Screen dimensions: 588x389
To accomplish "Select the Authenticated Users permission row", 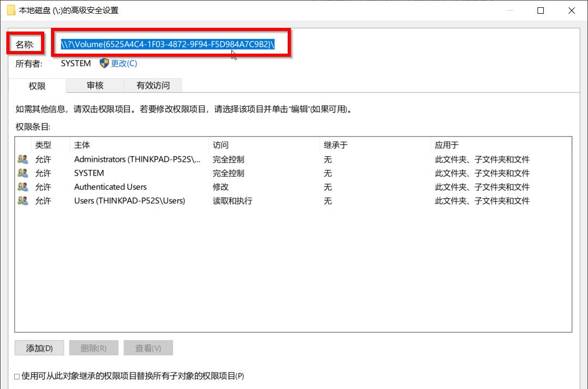I will (293, 187).
